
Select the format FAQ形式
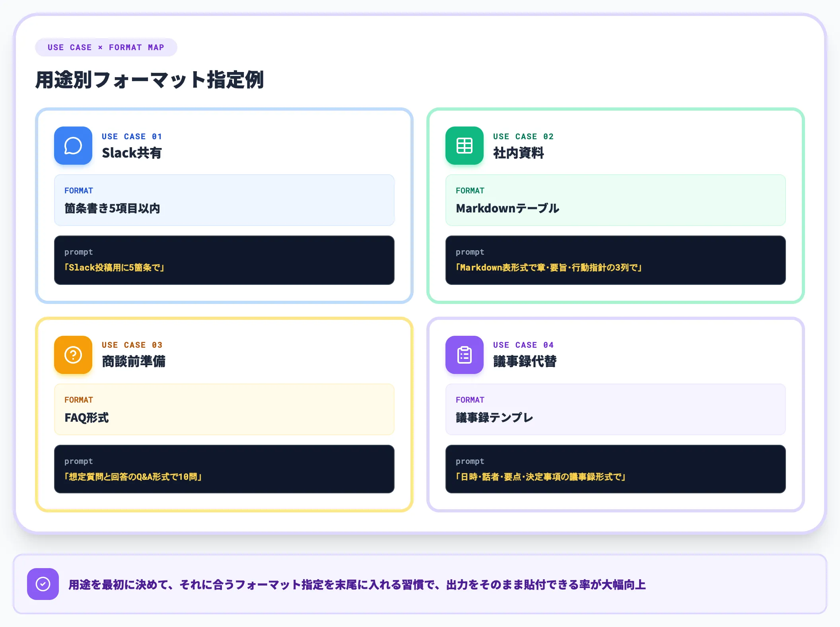[86, 418]
